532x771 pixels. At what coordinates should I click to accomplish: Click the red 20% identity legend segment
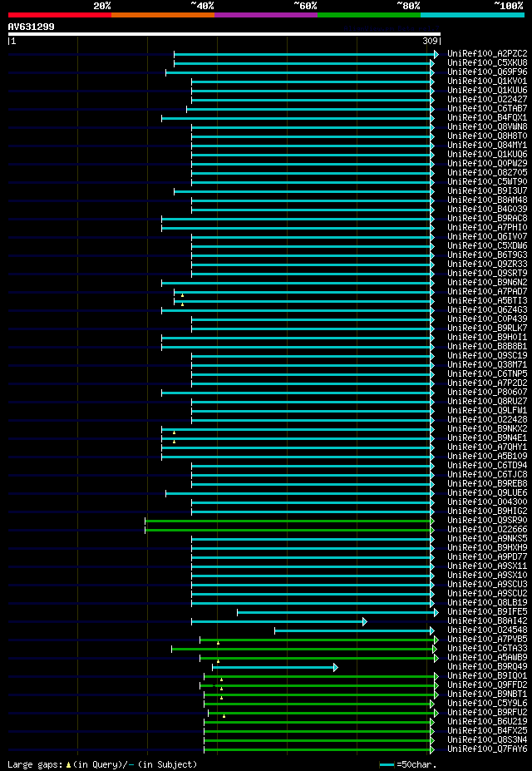pos(60,15)
